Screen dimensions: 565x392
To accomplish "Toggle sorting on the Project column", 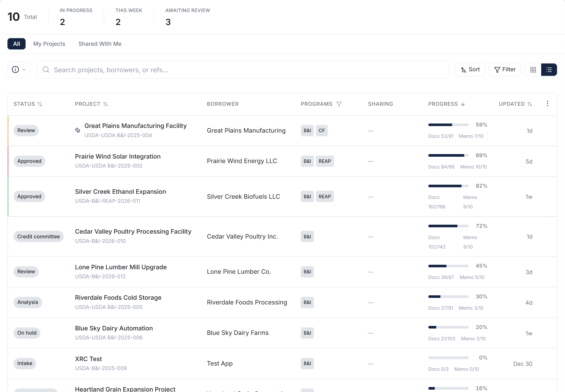I will [105, 104].
